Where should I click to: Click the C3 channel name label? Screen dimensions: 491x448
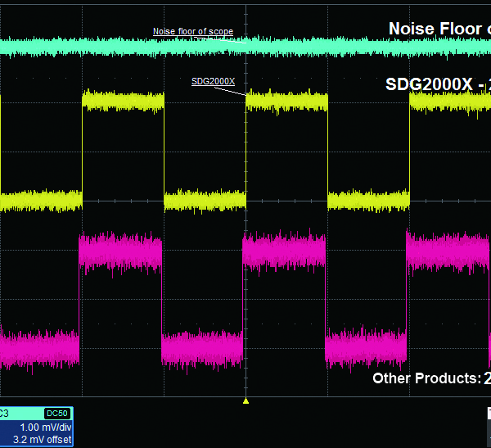(5, 414)
